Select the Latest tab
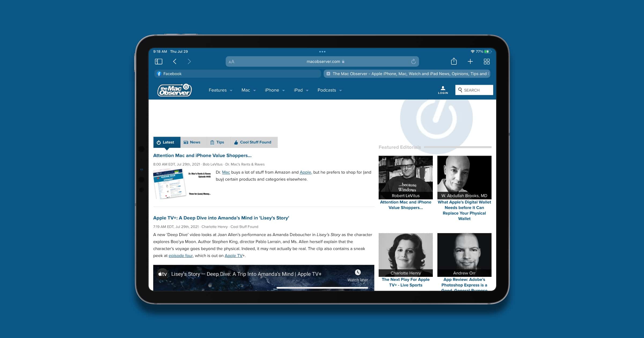This screenshot has width=644, height=338. (166, 142)
